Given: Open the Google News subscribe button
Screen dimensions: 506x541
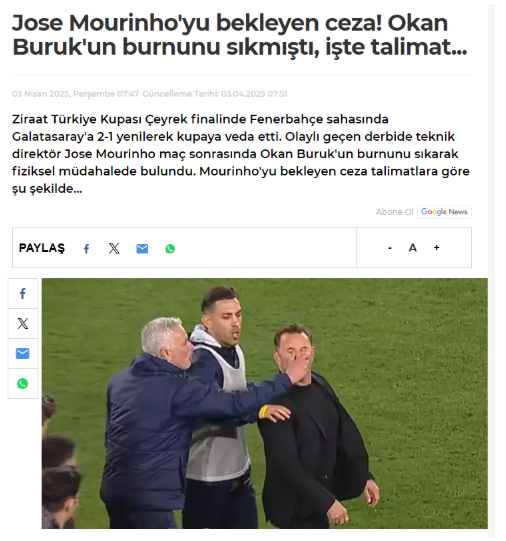Looking at the screenshot, I should [444, 212].
